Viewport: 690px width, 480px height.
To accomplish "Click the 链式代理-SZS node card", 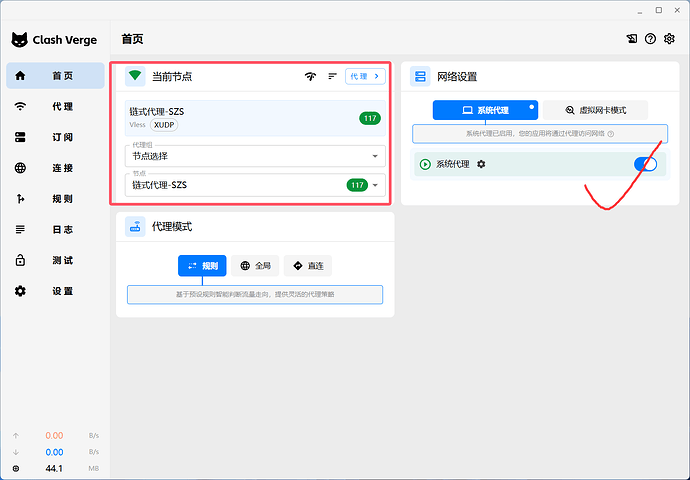I will click(x=255, y=118).
